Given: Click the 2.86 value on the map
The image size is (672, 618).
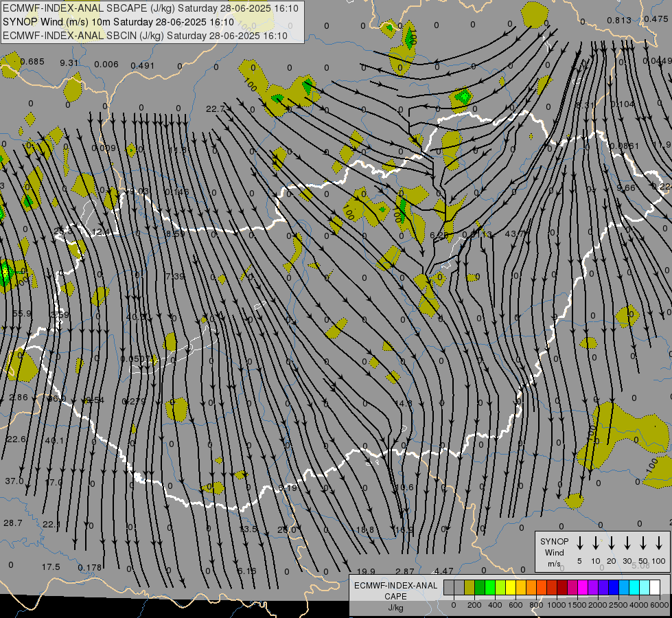Looking at the screenshot, I should coord(19,397).
